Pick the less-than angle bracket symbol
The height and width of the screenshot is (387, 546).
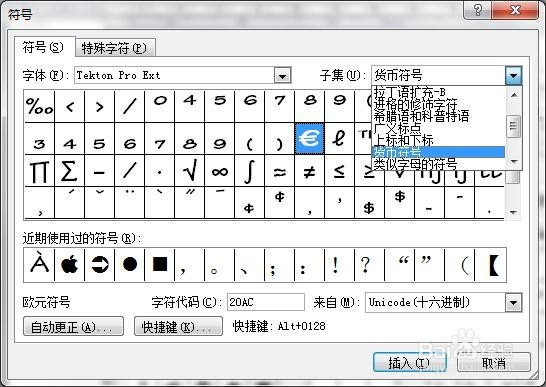click(x=70, y=106)
